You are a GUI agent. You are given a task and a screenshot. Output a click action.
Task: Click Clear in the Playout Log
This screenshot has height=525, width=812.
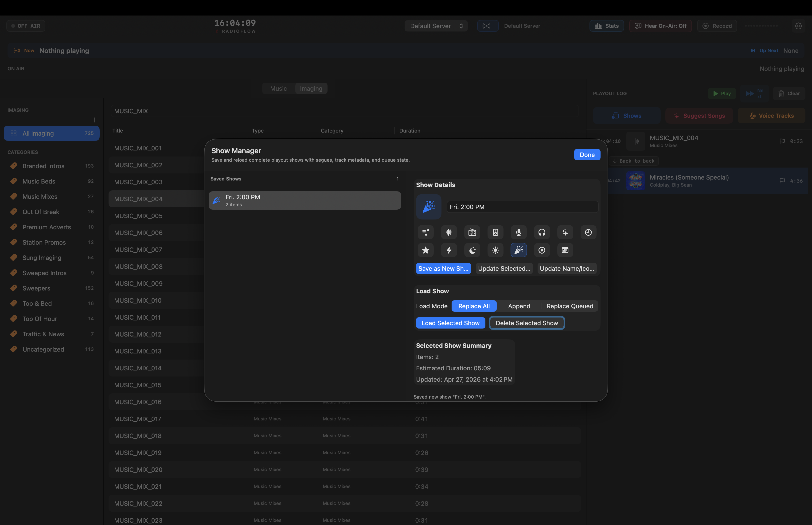789,93
